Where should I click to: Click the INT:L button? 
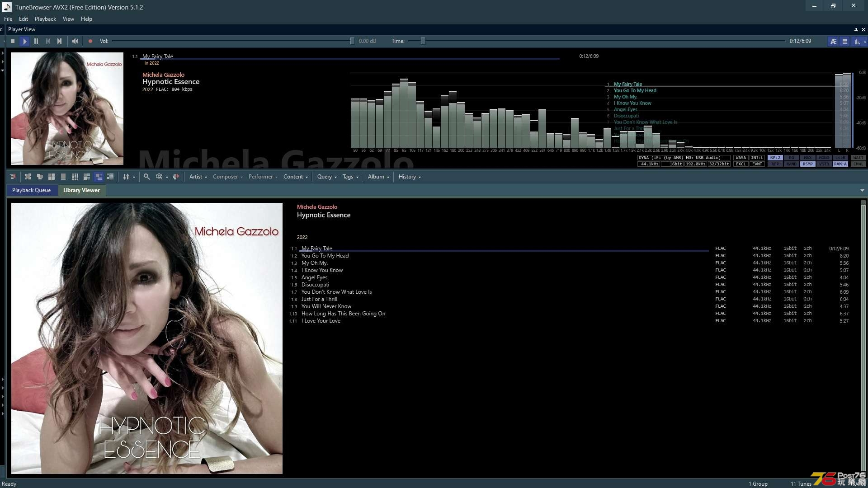(x=757, y=158)
